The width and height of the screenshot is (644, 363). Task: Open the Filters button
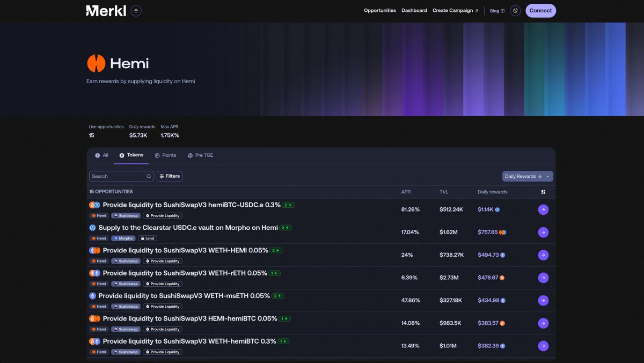[x=170, y=176]
